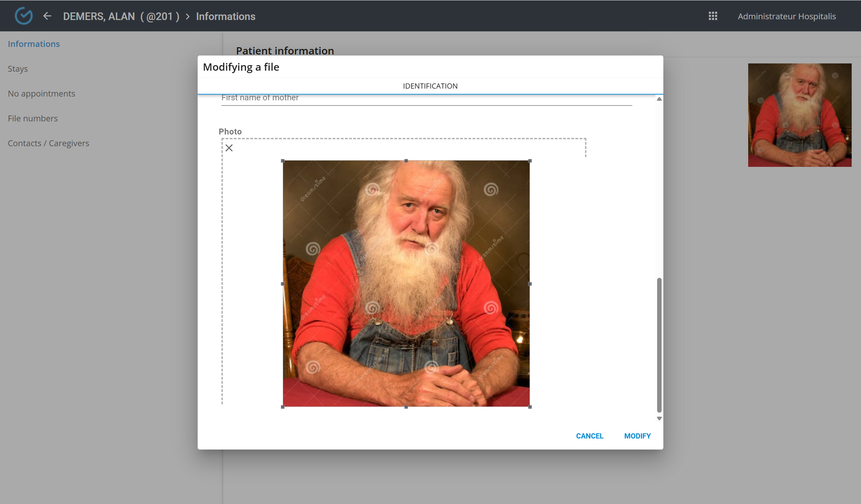
Task: Select Informations in the left sidebar
Action: (33, 43)
